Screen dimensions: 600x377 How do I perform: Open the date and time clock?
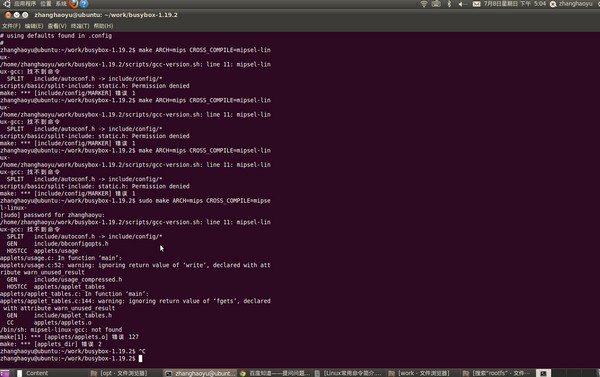(515, 4)
